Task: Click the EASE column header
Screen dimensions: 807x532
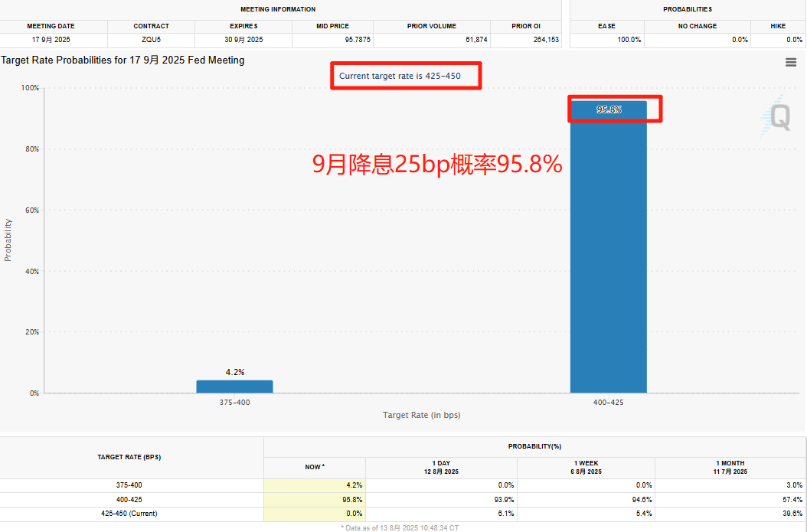Action: click(607, 26)
